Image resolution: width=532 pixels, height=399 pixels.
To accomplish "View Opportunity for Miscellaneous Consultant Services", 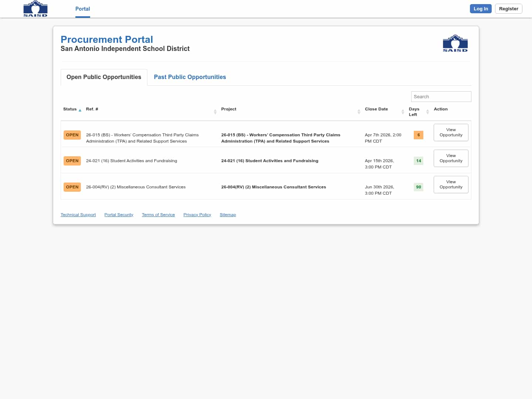I will click(451, 184).
